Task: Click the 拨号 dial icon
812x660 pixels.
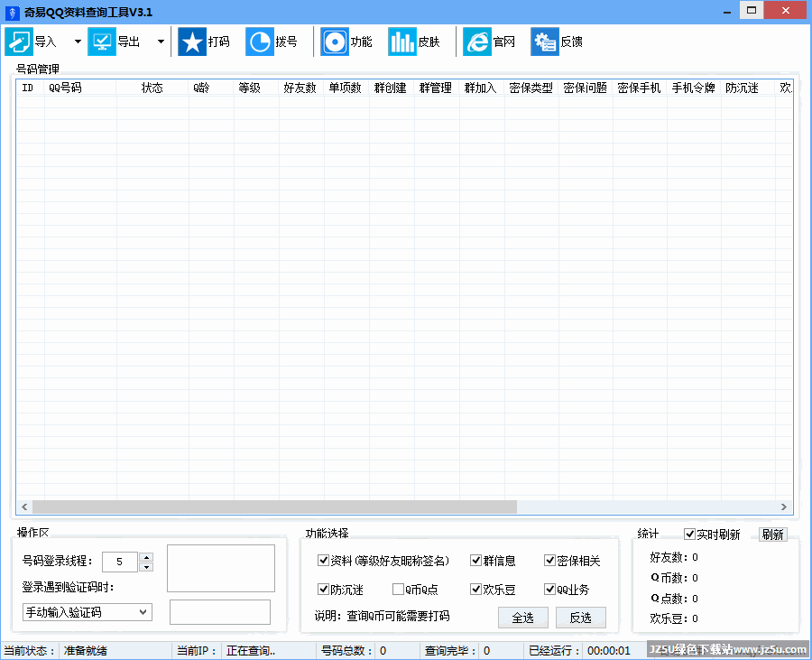Action: tap(260, 42)
